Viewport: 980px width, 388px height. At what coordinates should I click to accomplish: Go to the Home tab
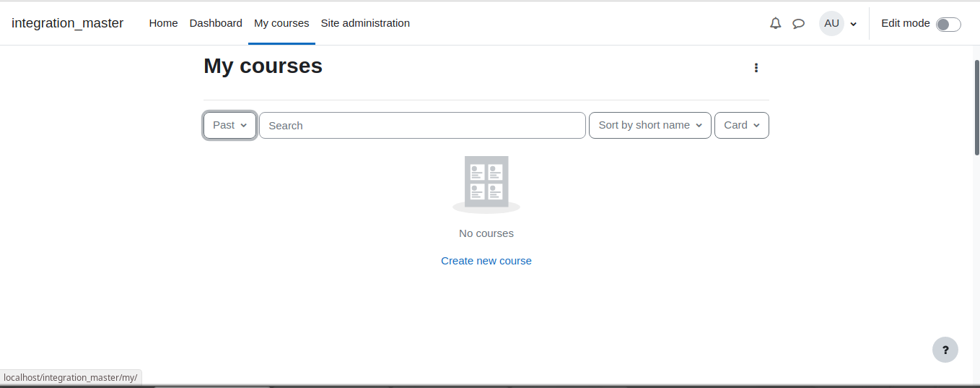[163, 23]
